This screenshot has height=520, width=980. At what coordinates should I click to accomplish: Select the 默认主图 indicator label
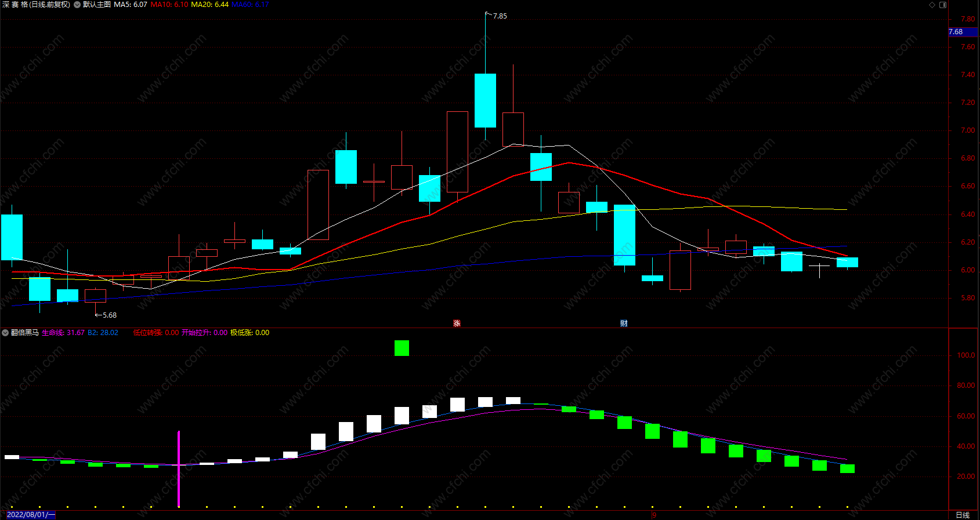[96, 5]
